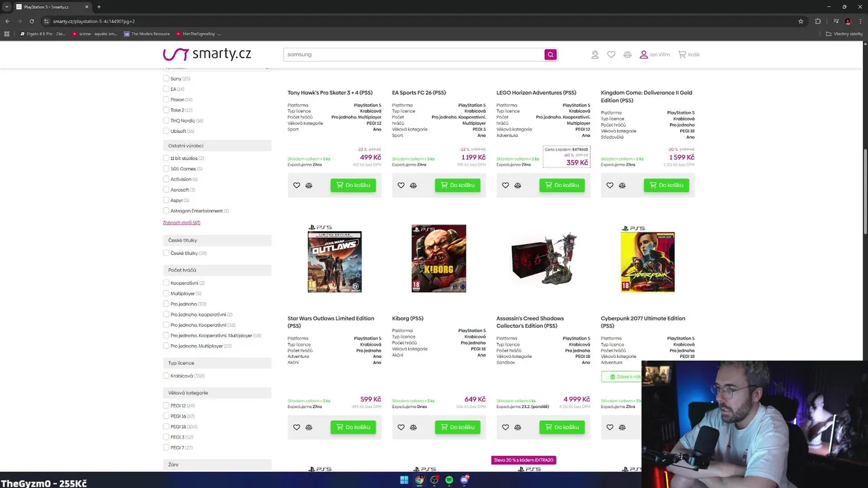Open Chrome from the taskbar
Screen dimensions: 868x488
[x=419, y=480]
